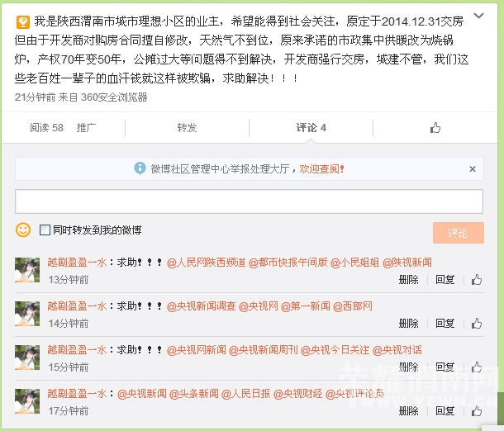Like the comment posted 15 minutes ago
Screen dimensions: 504x431
[x=477, y=367]
